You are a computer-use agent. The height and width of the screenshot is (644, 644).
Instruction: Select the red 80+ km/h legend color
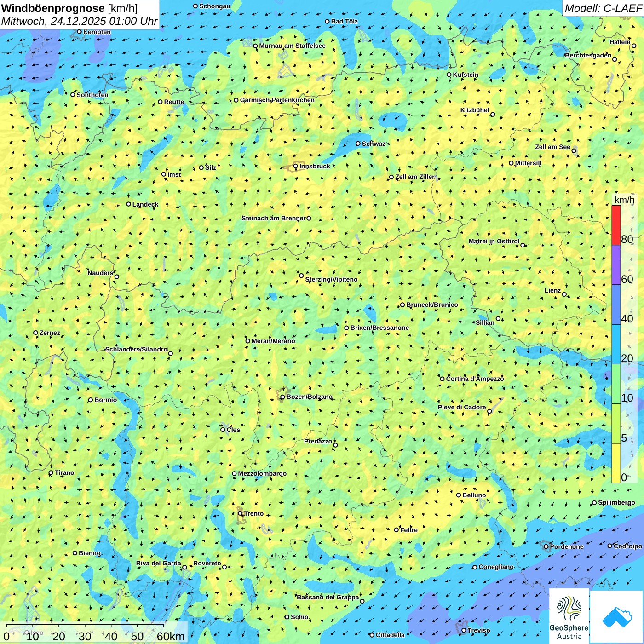[616, 225]
